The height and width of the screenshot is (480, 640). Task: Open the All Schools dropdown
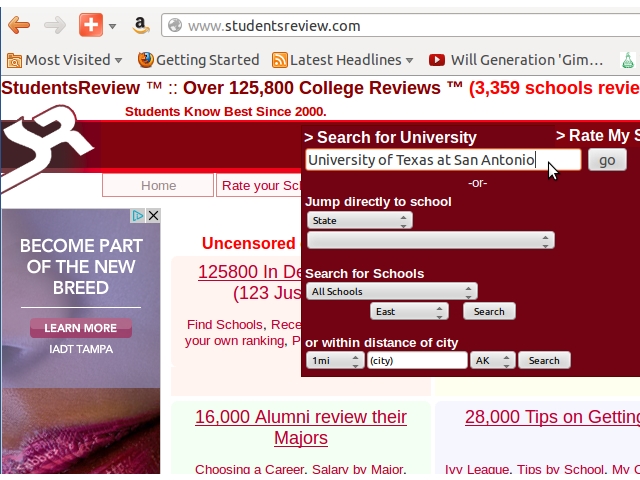click(391, 291)
